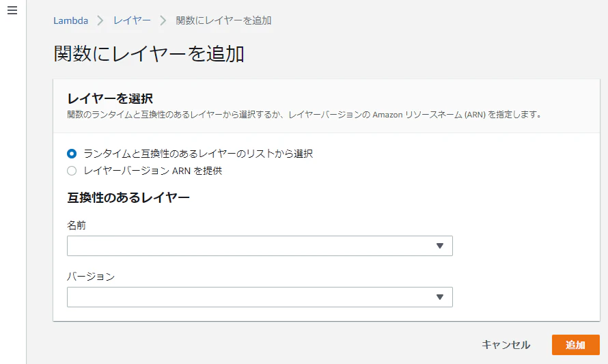Click the レイヤーを選択 section heading
Image resolution: width=608 pixels, height=364 pixels.
[110, 98]
